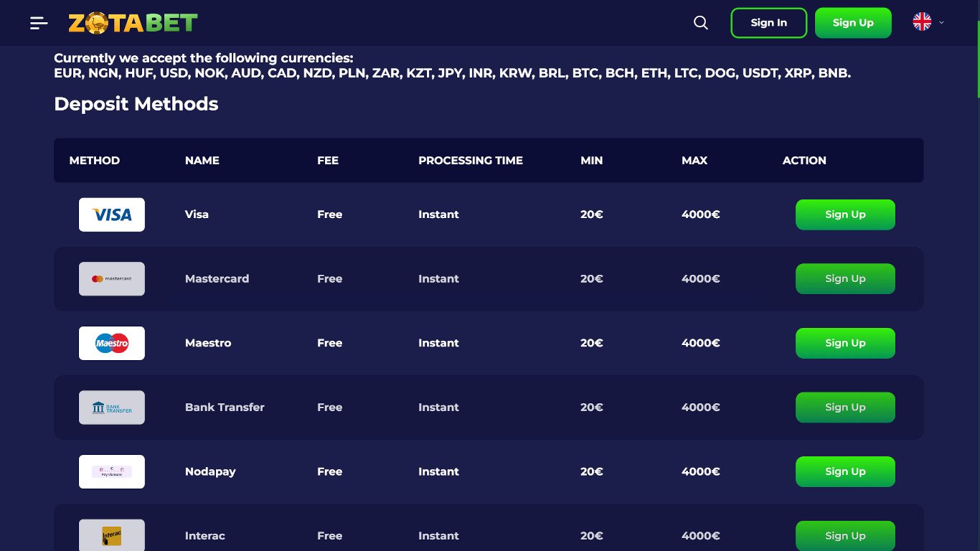
Task: Open the search magnifier icon
Action: 701,23
